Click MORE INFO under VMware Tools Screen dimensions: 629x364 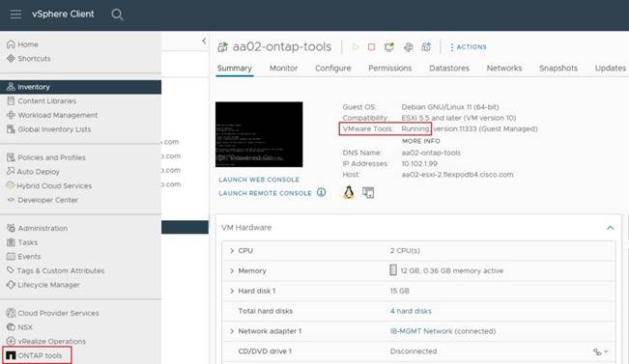[x=421, y=141]
